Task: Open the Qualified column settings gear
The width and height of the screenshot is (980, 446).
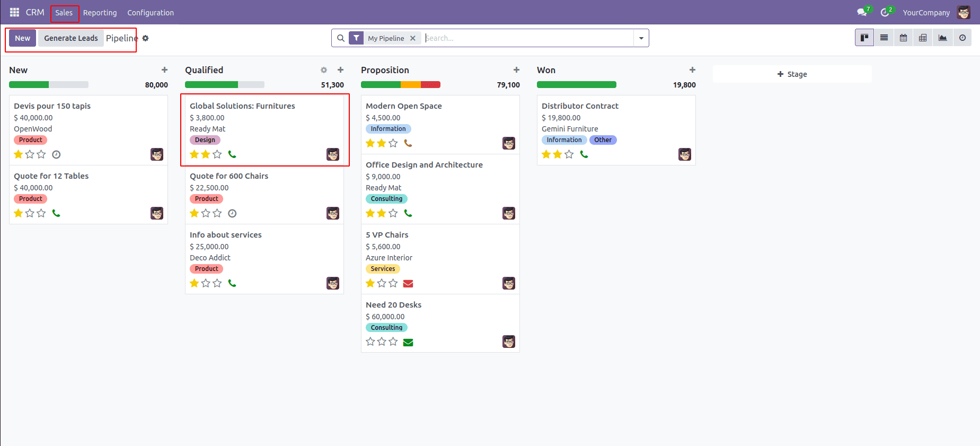Action: 324,70
